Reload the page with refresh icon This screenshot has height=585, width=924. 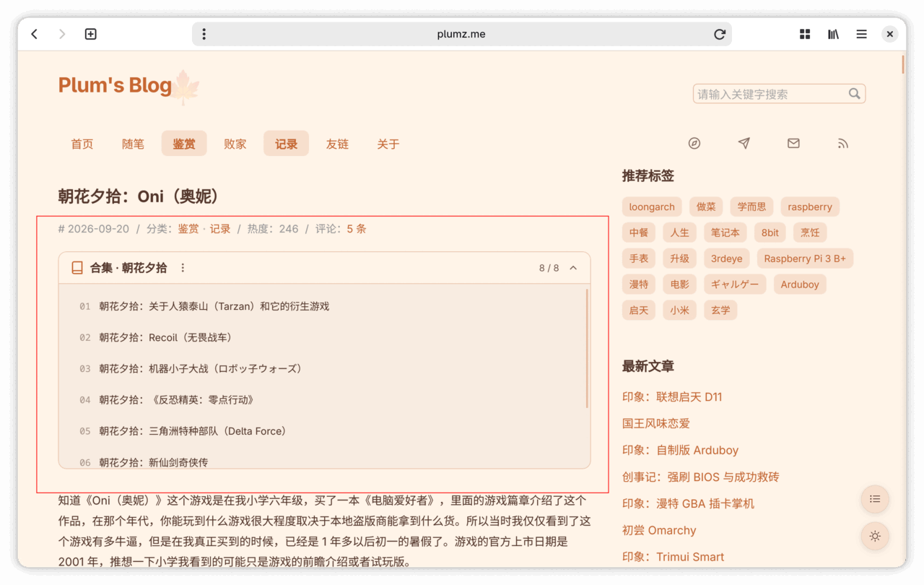point(720,34)
